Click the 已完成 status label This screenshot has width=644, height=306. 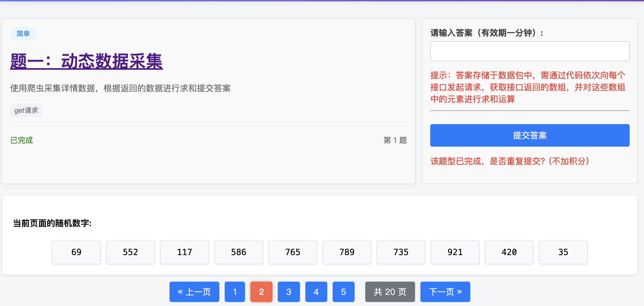(21, 140)
